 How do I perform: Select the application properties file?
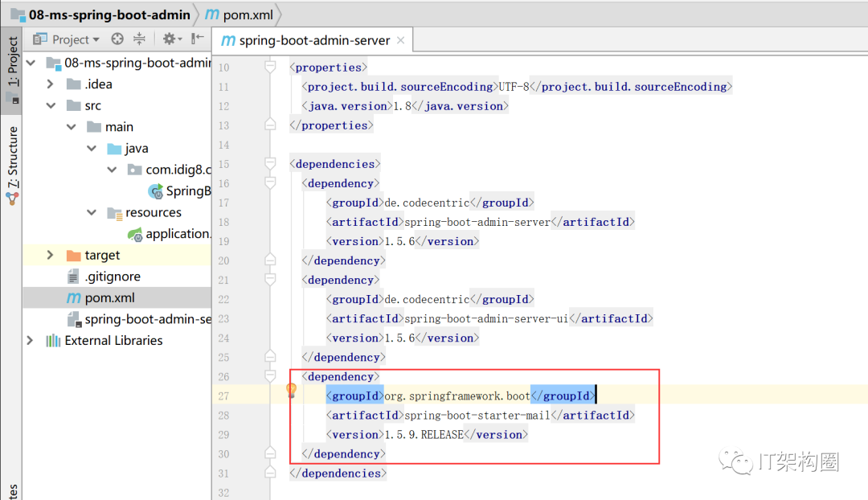pos(178,234)
